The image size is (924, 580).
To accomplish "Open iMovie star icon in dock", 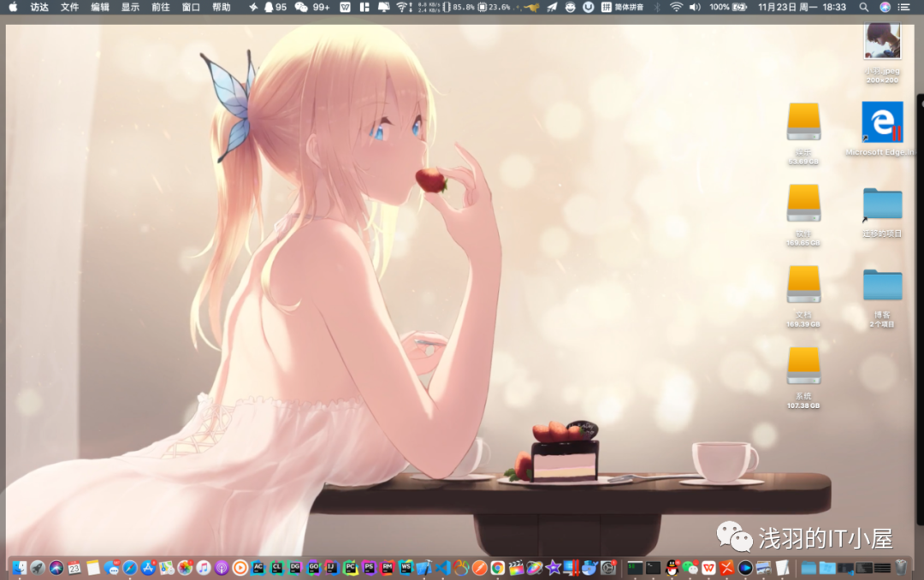I will click(x=553, y=568).
